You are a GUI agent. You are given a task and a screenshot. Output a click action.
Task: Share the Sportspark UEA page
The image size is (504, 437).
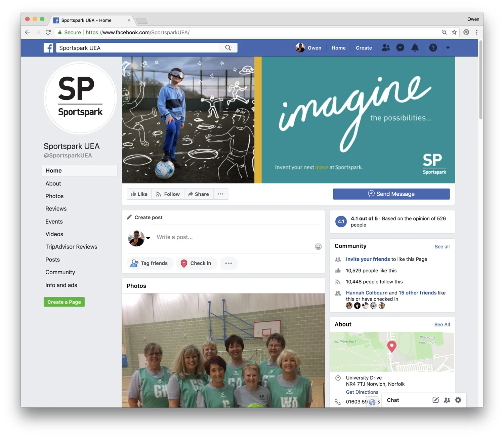(199, 194)
